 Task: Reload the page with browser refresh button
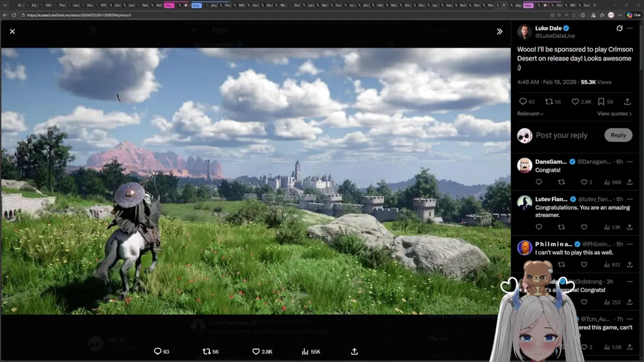[x=14, y=15]
